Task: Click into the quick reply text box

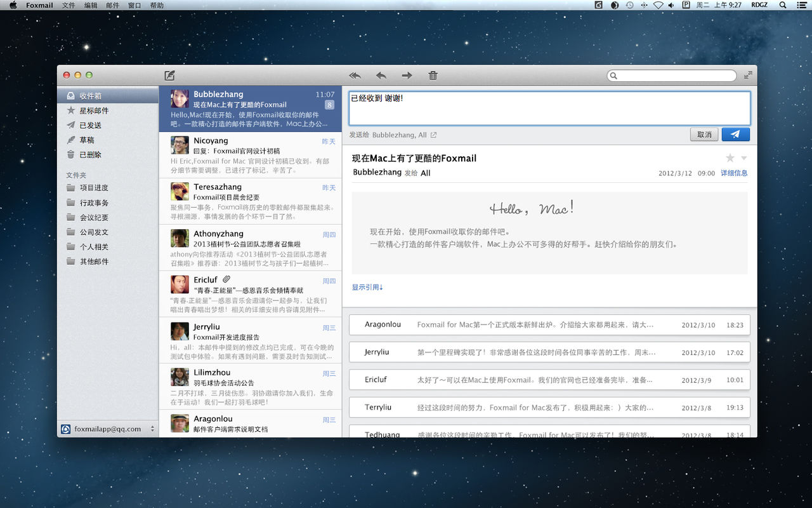Action: tap(549, 109)
